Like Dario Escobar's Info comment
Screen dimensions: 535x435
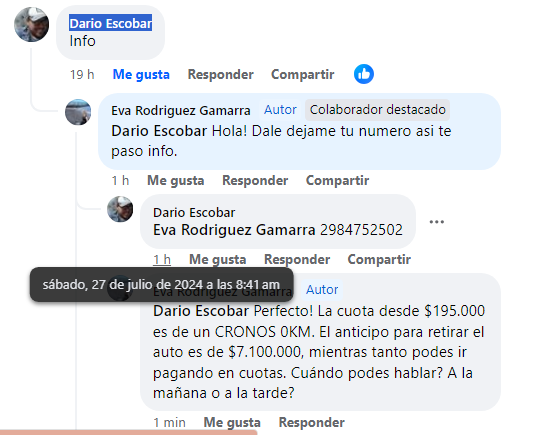coord(141,74)
